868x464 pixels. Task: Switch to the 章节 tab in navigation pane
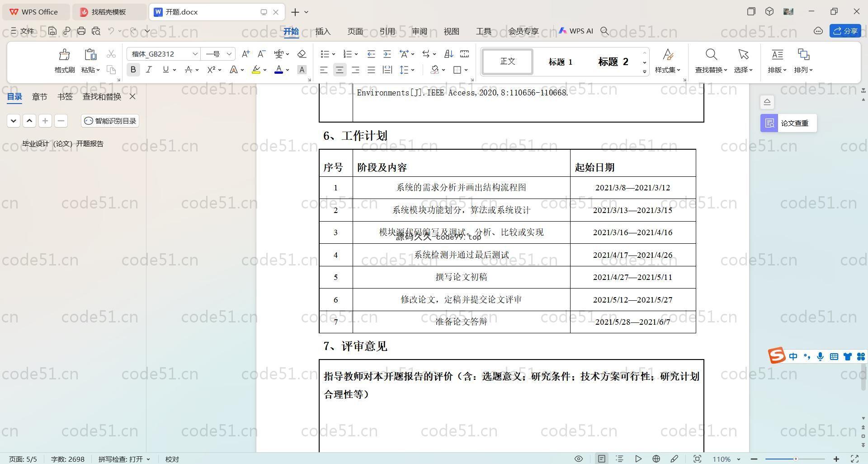pyautogui.click(x=39, y=96)
